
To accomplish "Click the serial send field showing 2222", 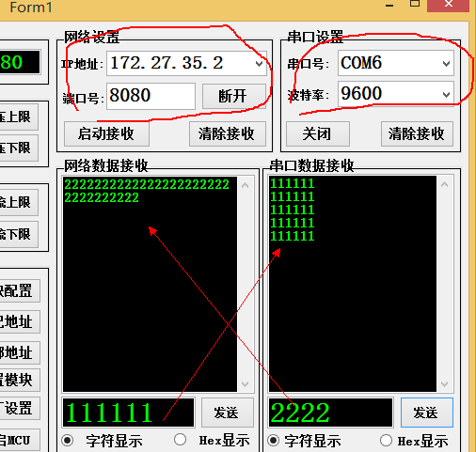I will coord(330,413).
